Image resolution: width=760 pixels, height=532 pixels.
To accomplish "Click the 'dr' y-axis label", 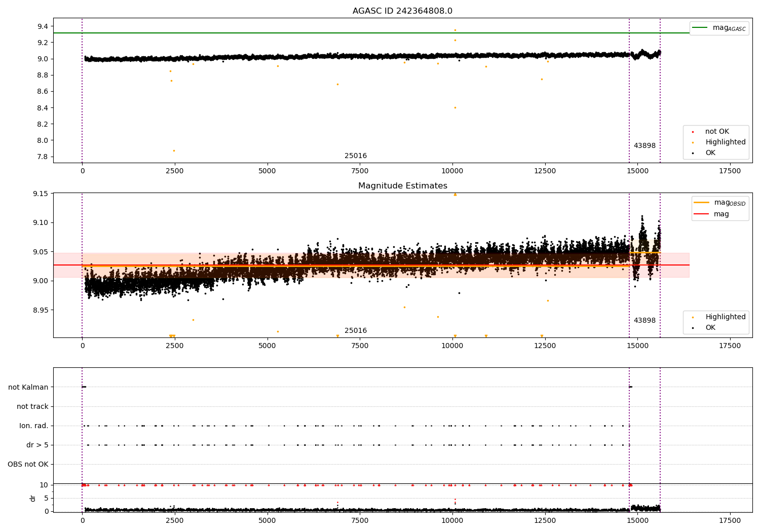I will tap(33, 498).
